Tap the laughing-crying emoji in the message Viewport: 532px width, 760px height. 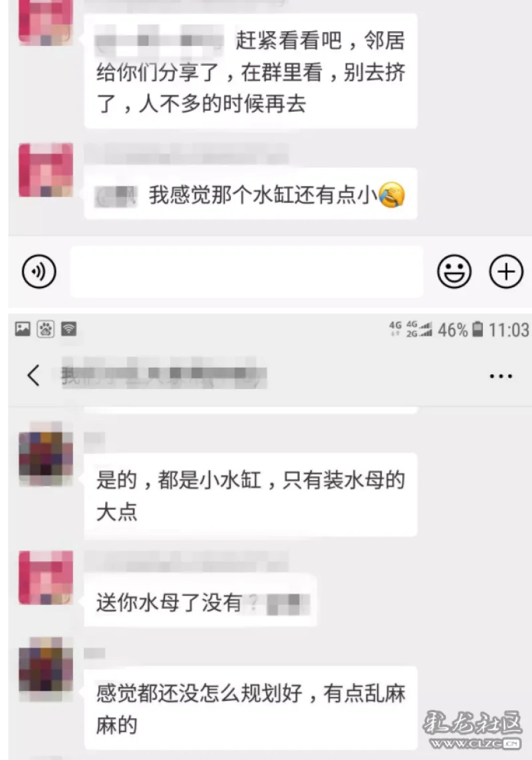tap(392, 195)
